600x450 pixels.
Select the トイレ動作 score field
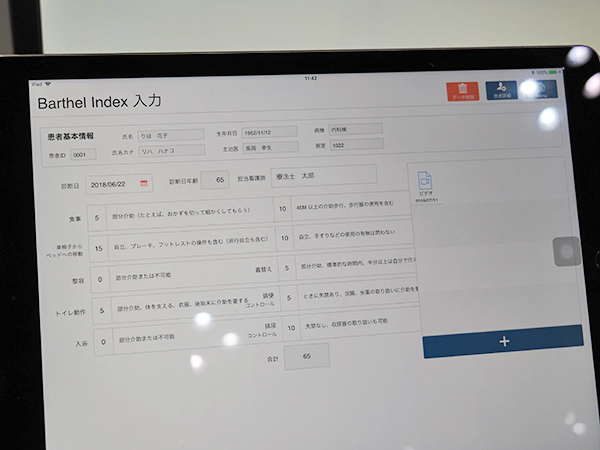[x=98, y=310]
